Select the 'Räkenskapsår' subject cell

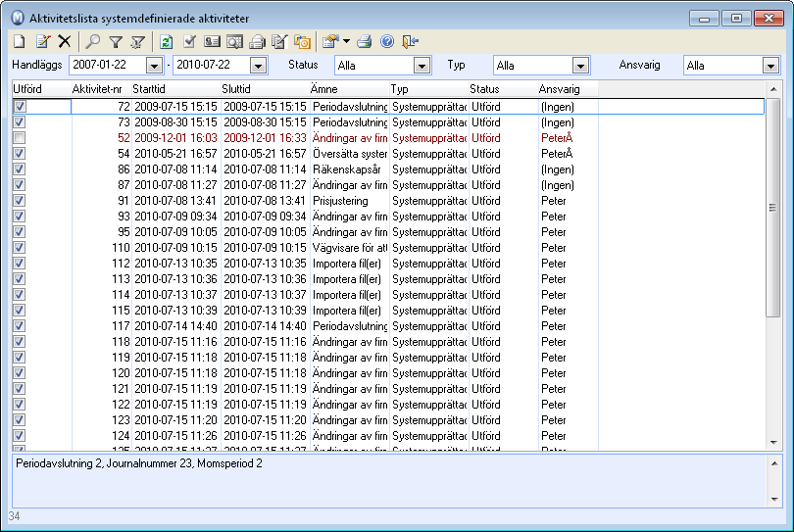(x=349, y=169)
